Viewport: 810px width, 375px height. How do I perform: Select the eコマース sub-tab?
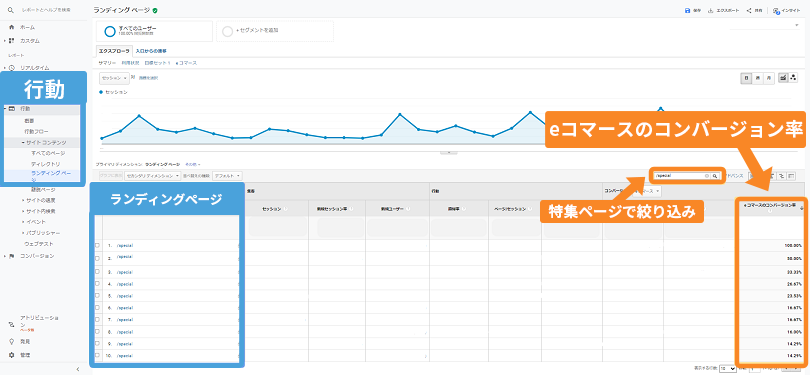(x=186, y=63)
